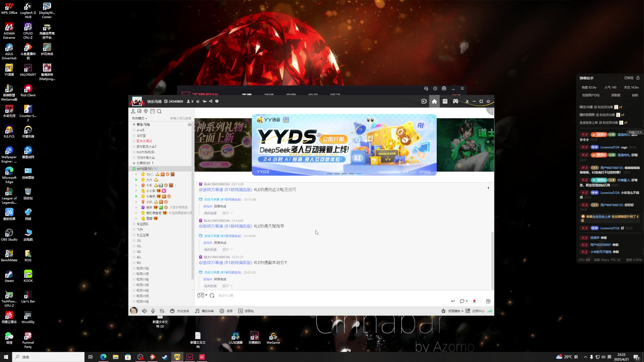Click the green elf banner thumbnail
Viewport: 644px width, 362px height.
pyautogui.click(x=465, y=145)
